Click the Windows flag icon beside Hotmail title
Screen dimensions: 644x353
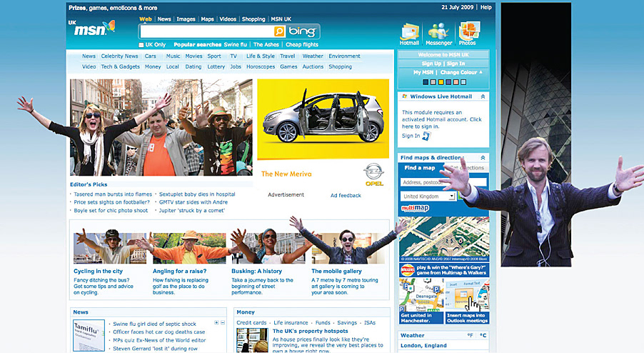(405, 96)
